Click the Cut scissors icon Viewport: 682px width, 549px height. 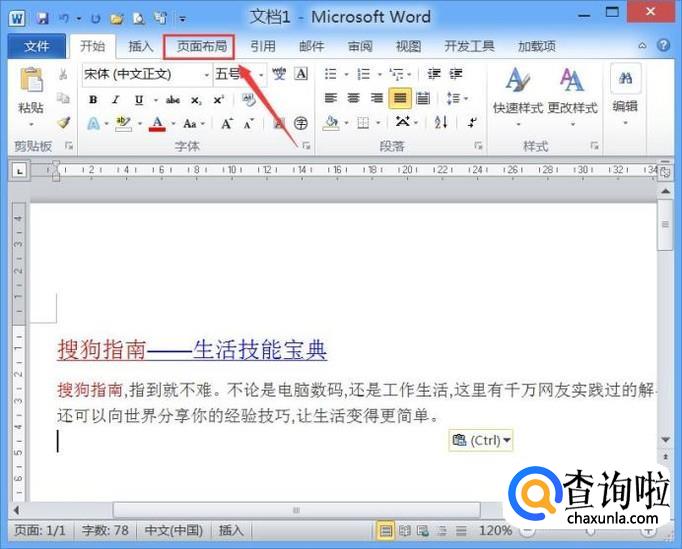[x=63, y=74]
